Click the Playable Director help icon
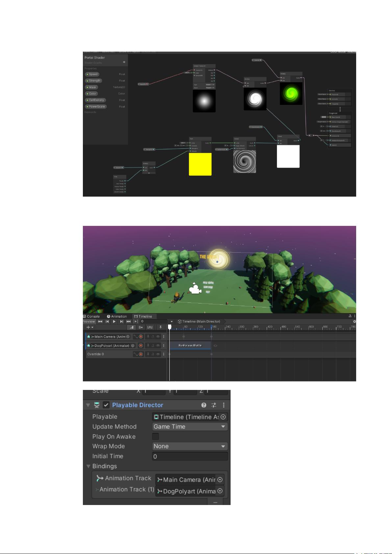392x554 pixels. pos(204,405)
